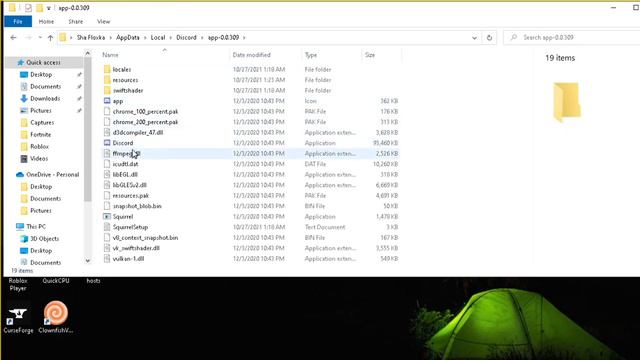
Task: Open 3D Objects under This PC
Action: (x=44, y=238)
